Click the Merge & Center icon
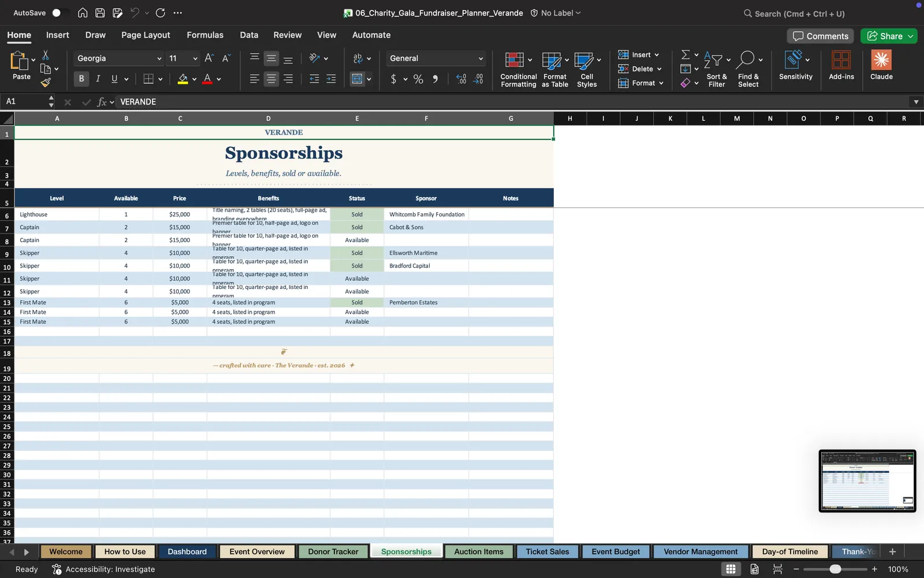The height and width of the screenshot is (578, 924). (x=357, y=79)
